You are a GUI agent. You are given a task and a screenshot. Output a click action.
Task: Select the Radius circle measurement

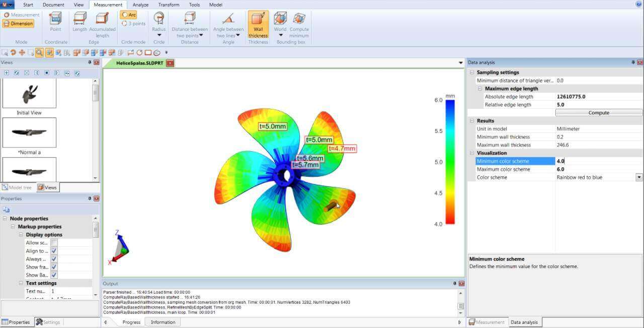pyautogui.click(x=159, y=24)
